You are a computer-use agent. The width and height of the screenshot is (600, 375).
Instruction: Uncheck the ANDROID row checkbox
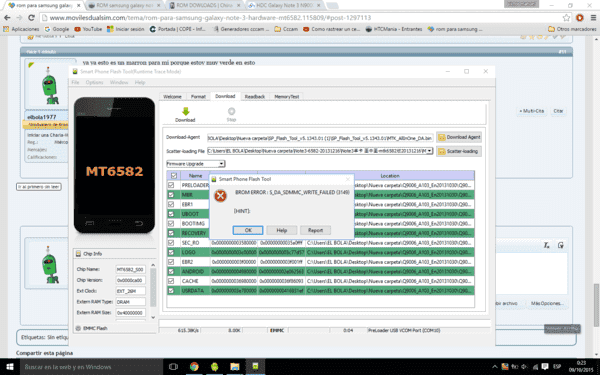point(171,271)
